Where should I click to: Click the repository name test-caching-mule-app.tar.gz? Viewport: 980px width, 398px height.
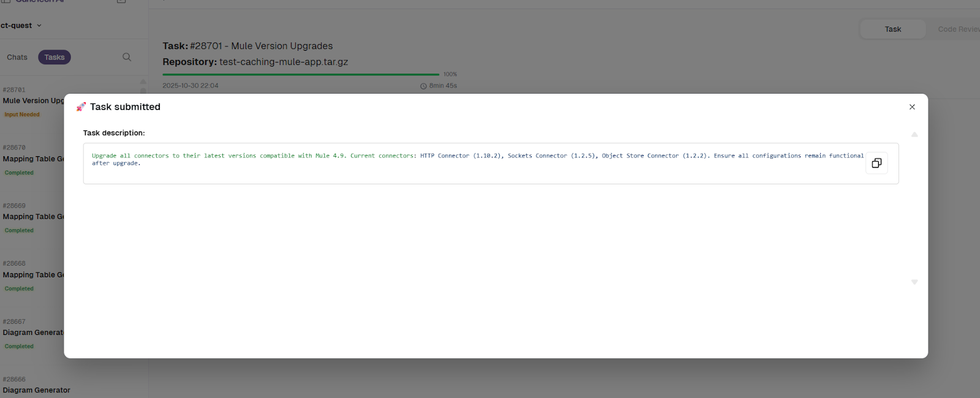tap(284, 62)
